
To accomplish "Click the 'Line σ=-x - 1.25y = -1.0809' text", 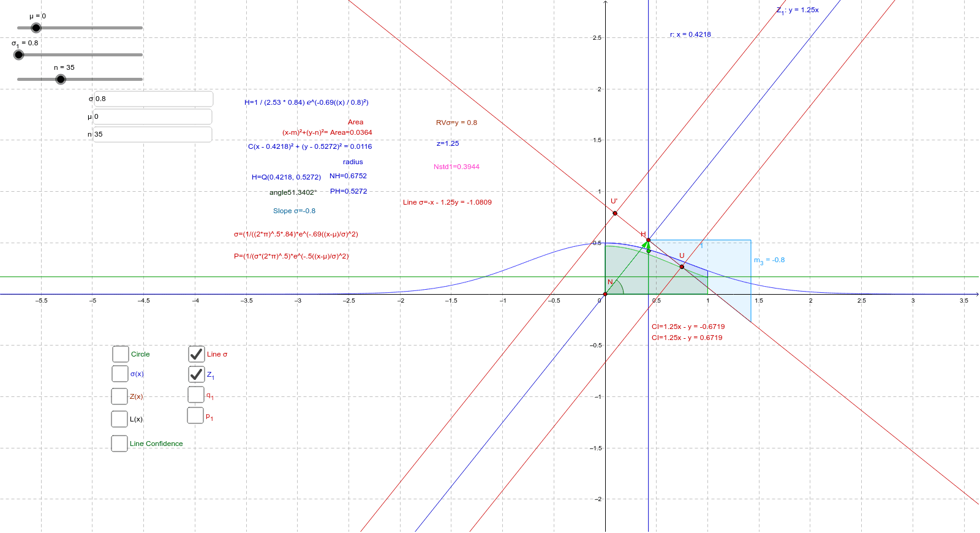I will tap(447, 202).
